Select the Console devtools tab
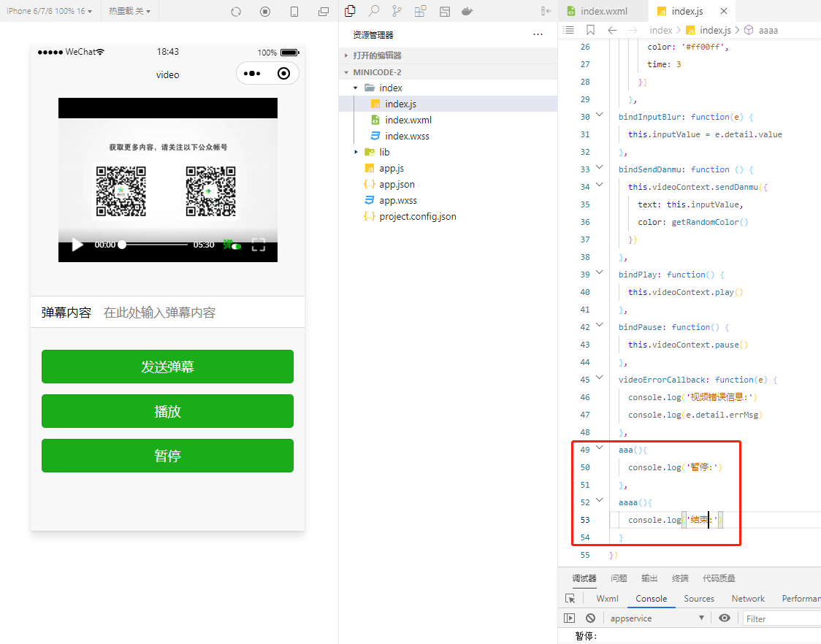 click(651, 599)
